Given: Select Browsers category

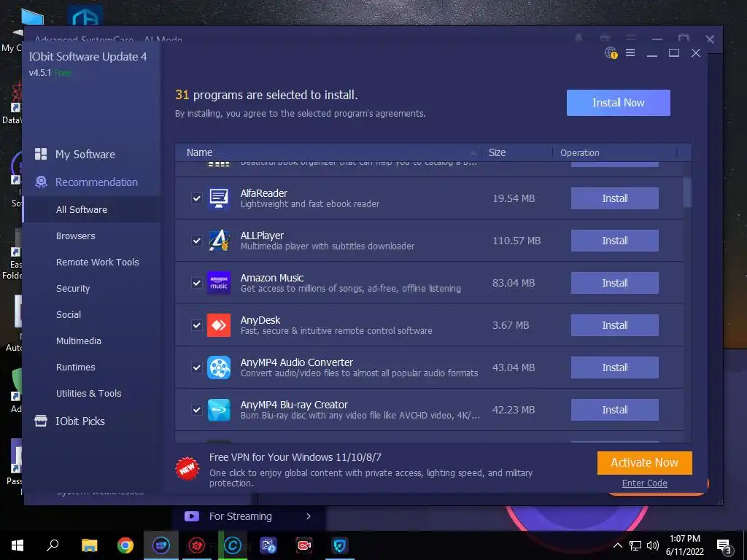Looking at the screenshot, I should pos(75,236).
